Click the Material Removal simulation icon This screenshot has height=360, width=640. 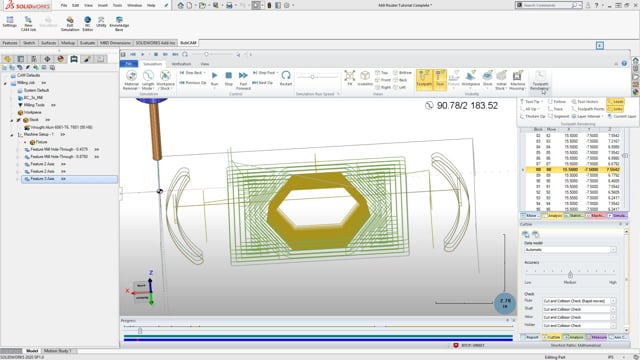131,80
